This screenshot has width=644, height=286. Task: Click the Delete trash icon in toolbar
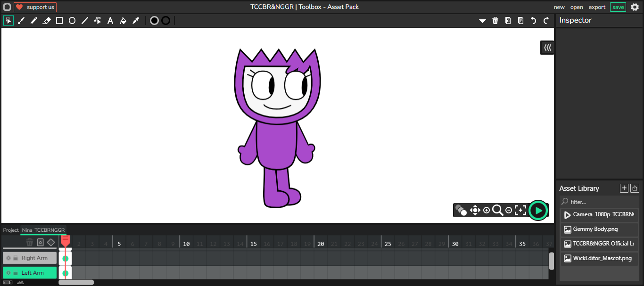[x=495, y=21]
